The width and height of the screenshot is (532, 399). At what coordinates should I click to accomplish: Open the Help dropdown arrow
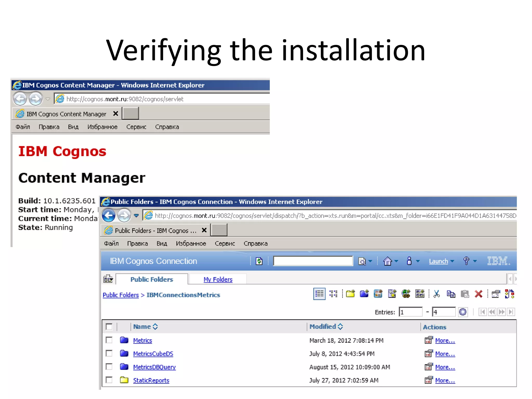click(x=475, y=261)
